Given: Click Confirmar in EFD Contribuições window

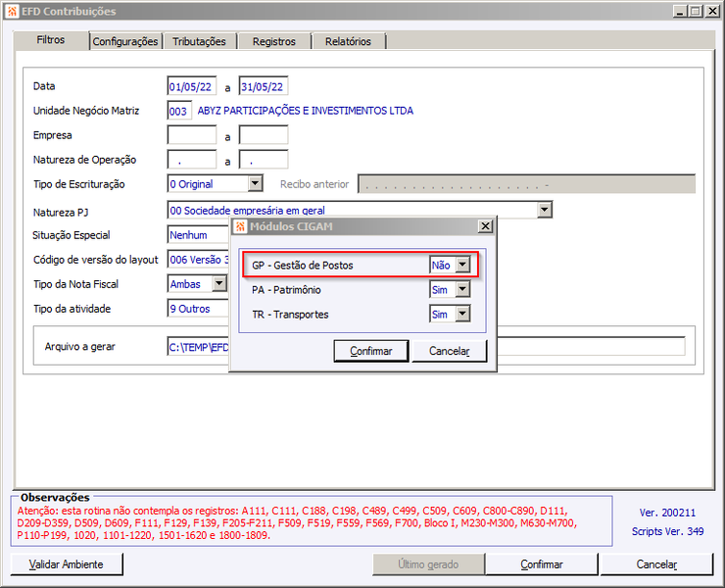Looking at the screenshot, I should pyautogui.click(x=542, y=564).
